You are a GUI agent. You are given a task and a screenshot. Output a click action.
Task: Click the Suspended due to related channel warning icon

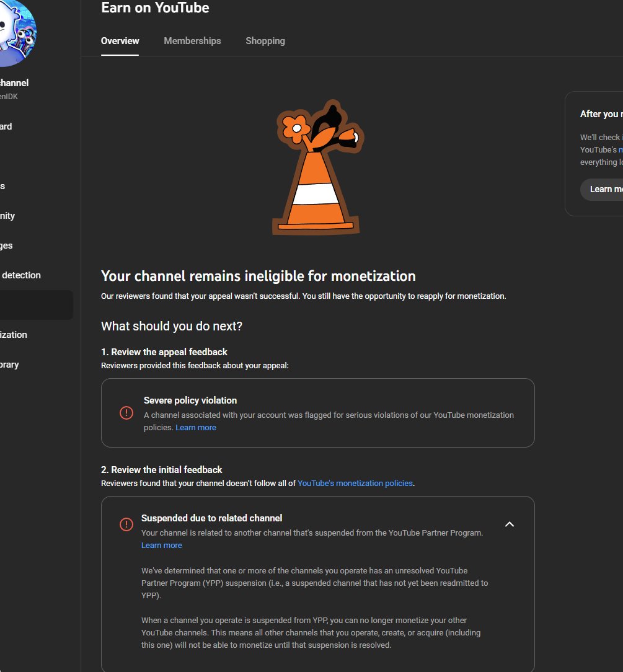(126, 524)
